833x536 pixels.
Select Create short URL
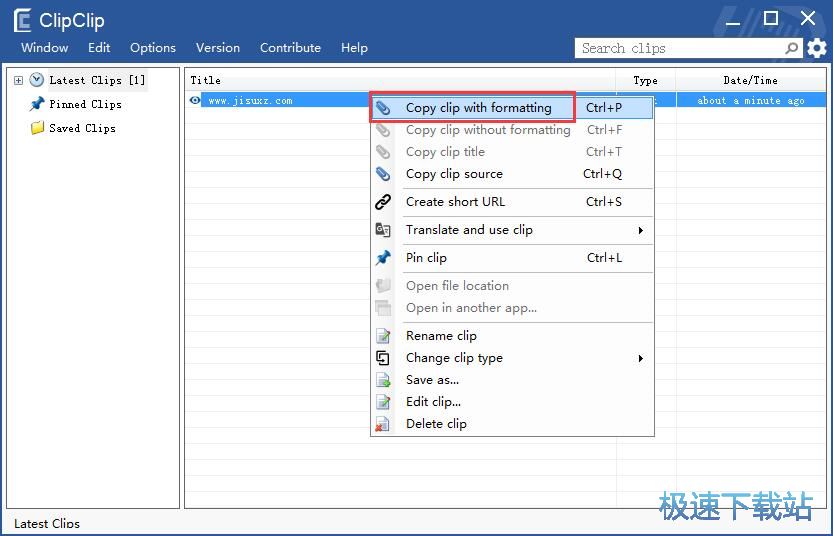pyautogui.click(x=512, y=202)
